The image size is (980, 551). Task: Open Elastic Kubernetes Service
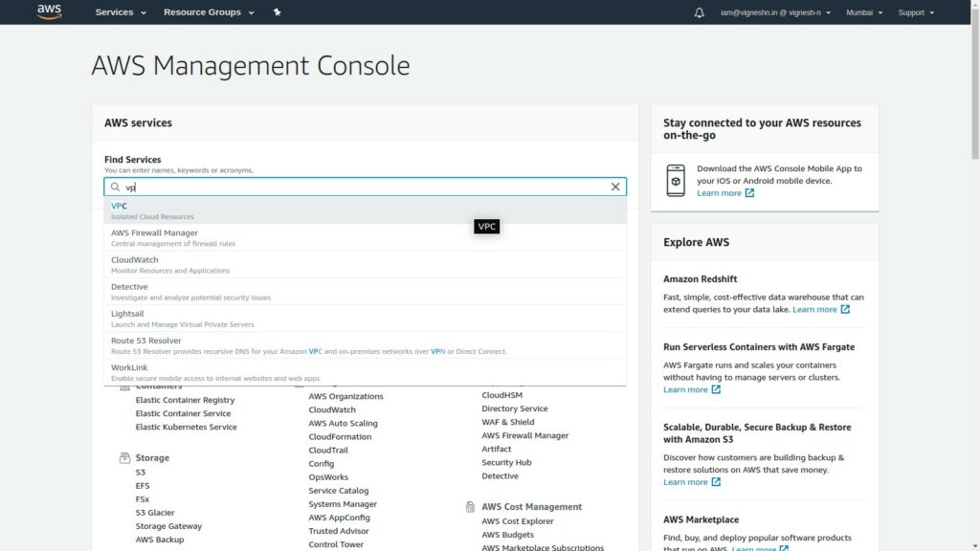tap(187, 428)
